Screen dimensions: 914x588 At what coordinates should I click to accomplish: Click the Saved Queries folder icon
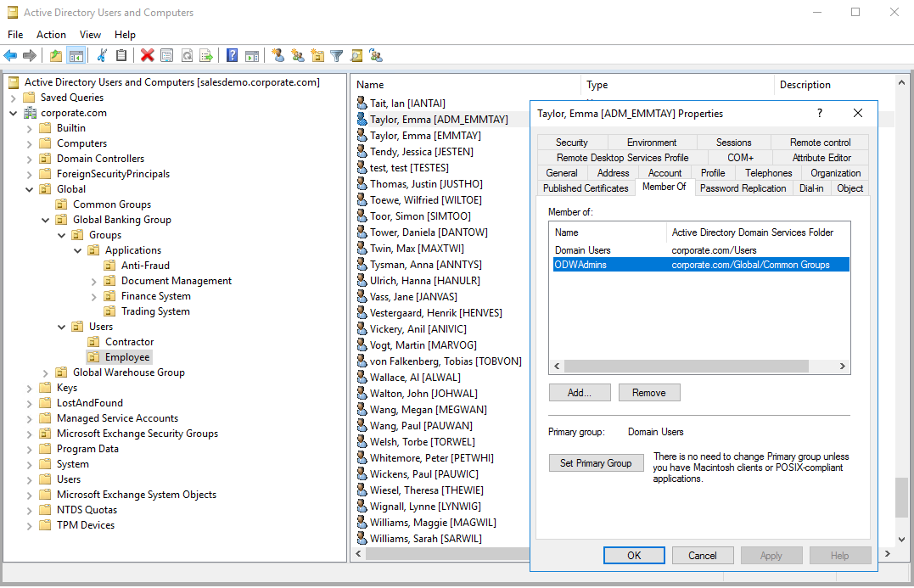[29, 98]
